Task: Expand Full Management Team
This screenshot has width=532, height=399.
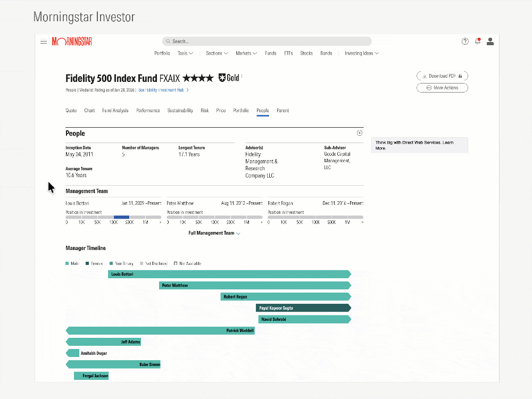Action: 214,233
